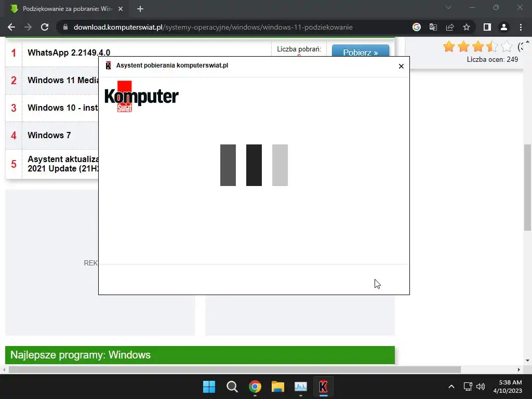This screenshot has width=532, height=399.
Task: Rate with the fifth empty star
Action: (506, 46)
